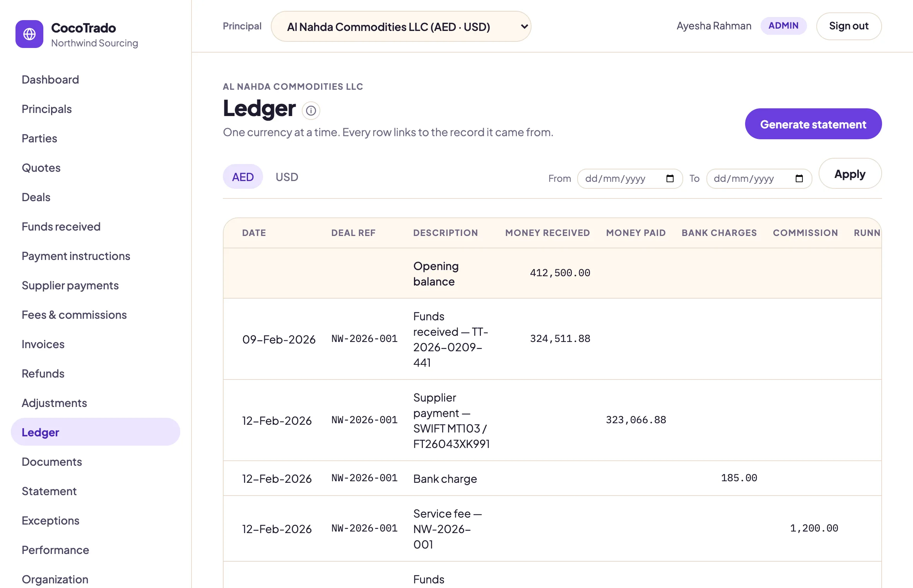
Task: Click the Ayesha Rahman user name
Action: tap(714, 26)
